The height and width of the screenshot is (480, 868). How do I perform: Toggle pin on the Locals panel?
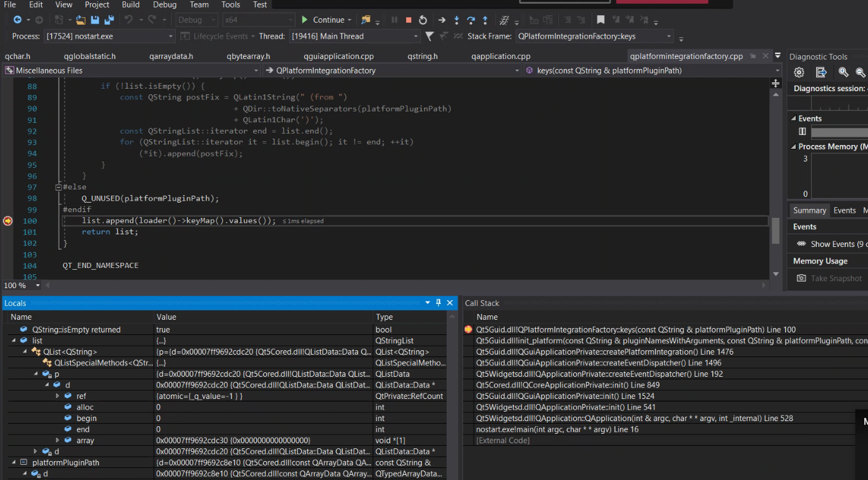438,303
